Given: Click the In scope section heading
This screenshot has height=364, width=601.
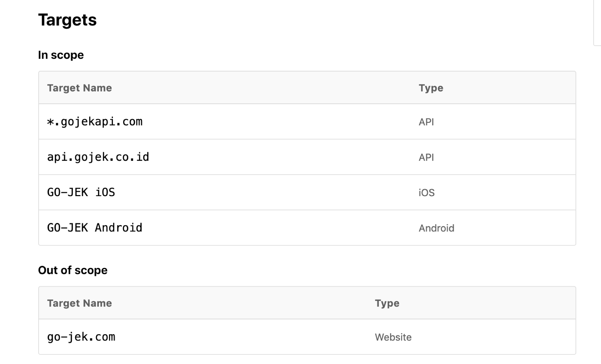Looking at the screenshot, I should click(x=61, y=55).
